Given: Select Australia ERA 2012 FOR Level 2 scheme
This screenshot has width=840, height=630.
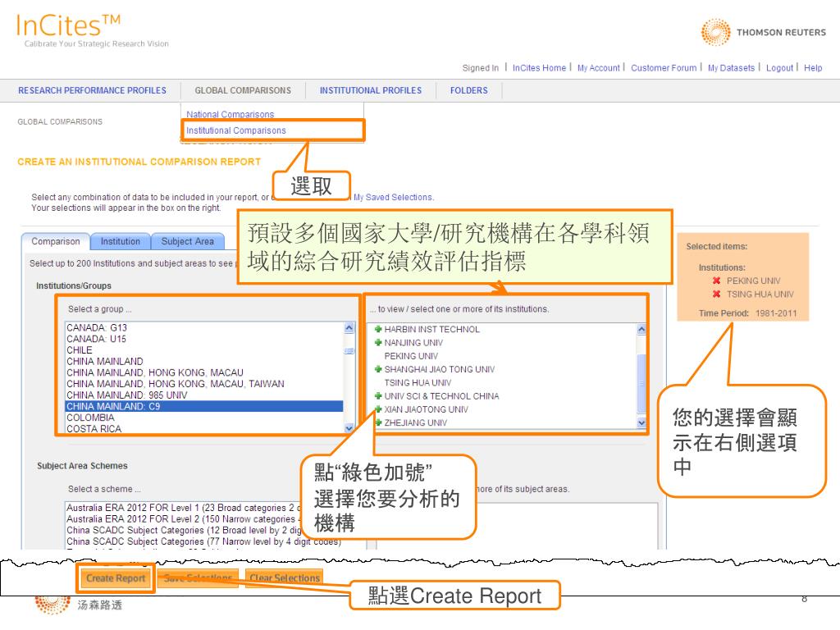Looking at the screenshot, I should coord(183,518).
